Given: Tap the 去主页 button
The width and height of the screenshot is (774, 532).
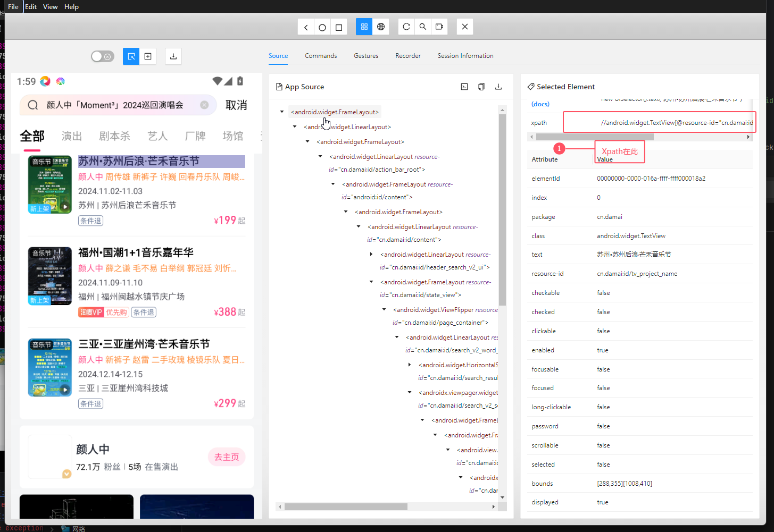Looking at the screenshot, I should coord(227,457).
